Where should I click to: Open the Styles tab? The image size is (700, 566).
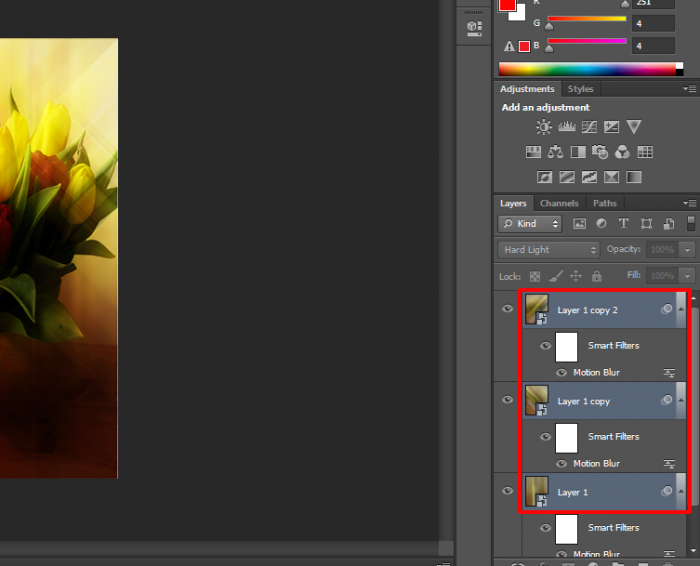580,89
